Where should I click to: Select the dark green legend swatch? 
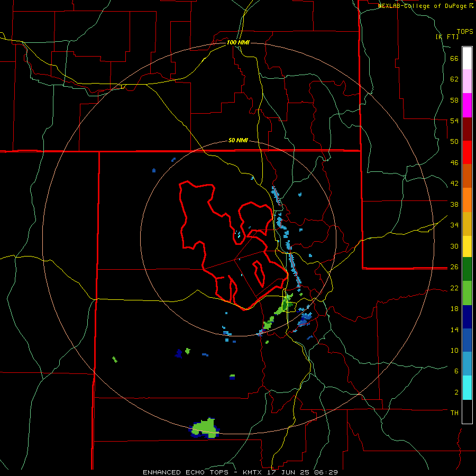tap(467, 269)
